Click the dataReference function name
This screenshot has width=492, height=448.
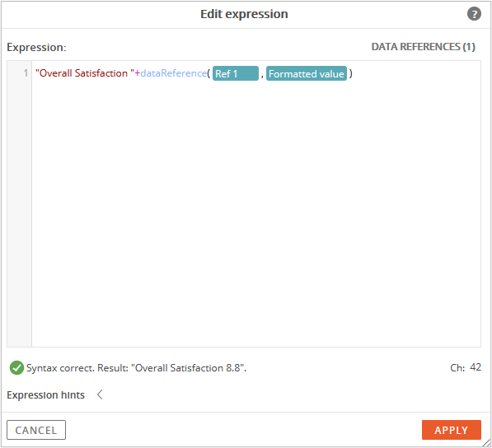174,73
